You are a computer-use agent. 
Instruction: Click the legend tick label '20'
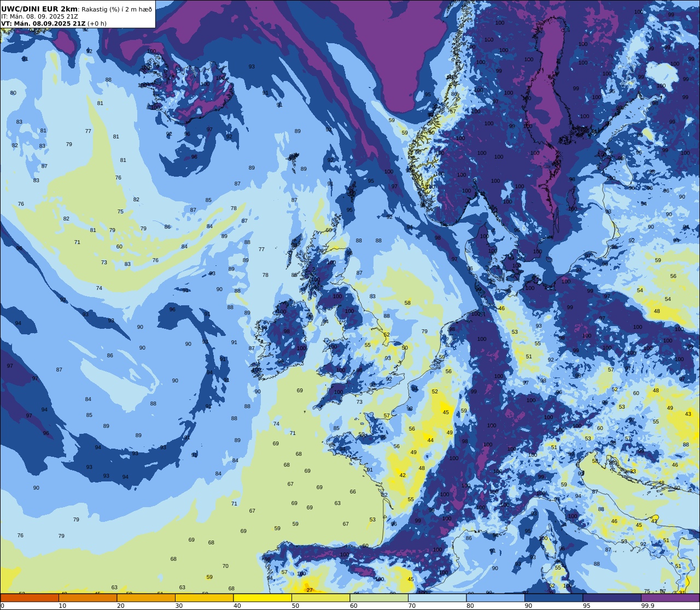[x=120, y=606]
